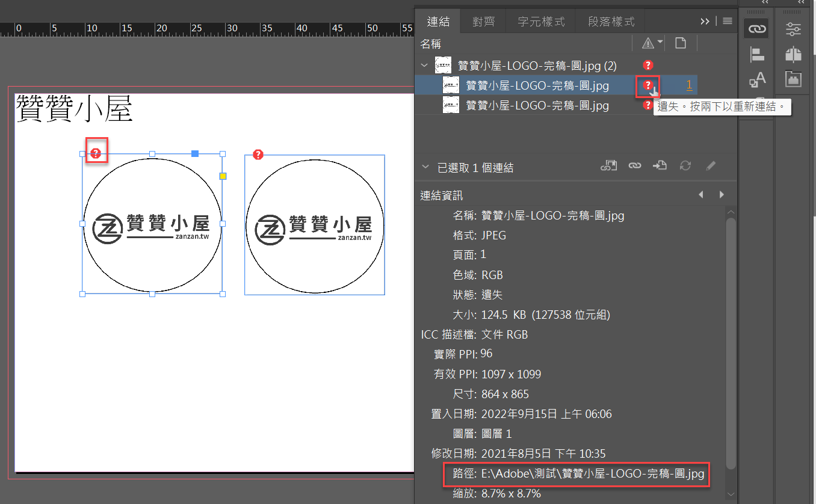
Task: Open the Align panel icon in dock
Action: [x=756, y=54]
